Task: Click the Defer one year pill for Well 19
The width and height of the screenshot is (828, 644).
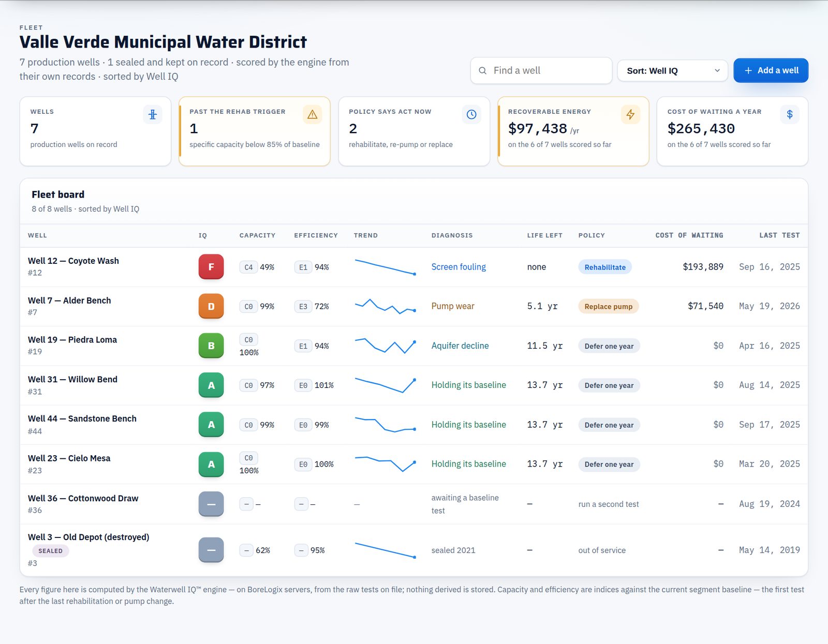Action: (609, 346)
